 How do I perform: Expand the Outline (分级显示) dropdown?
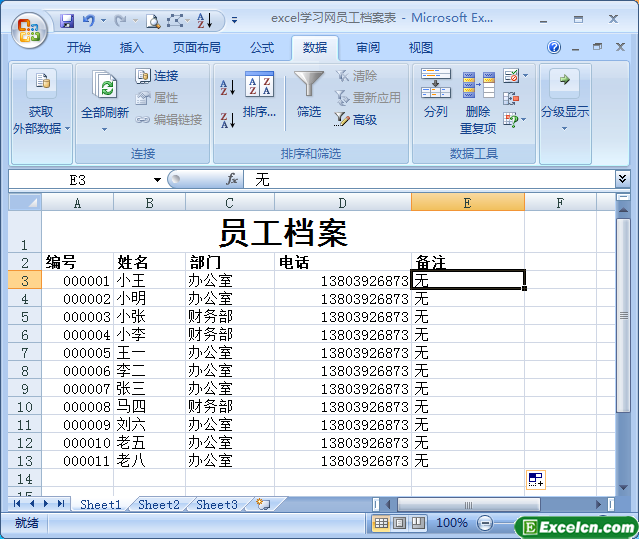coord(564,100)
